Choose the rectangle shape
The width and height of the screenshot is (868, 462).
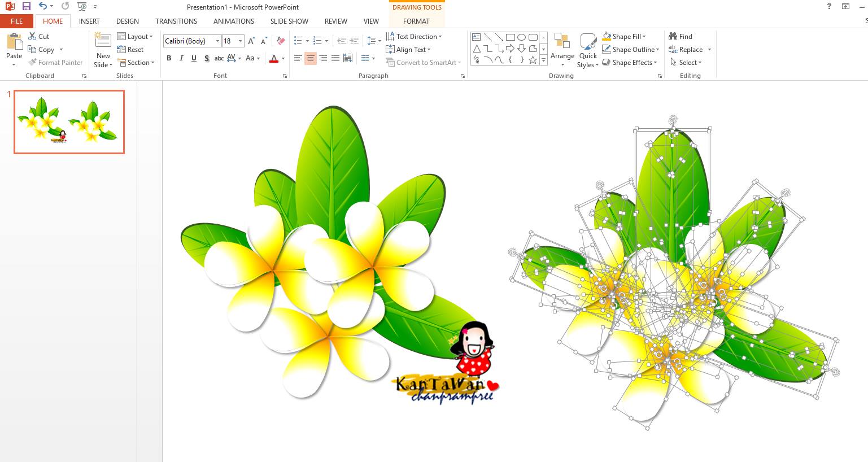click(x=510, y=37)
